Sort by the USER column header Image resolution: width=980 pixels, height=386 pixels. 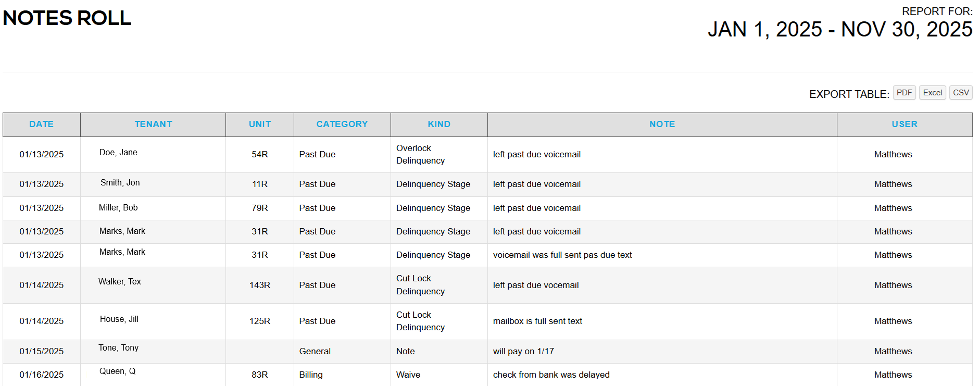904,124
